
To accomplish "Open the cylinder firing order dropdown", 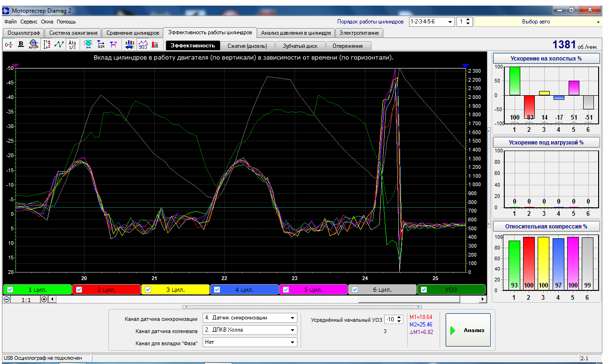I will point(450,22).
